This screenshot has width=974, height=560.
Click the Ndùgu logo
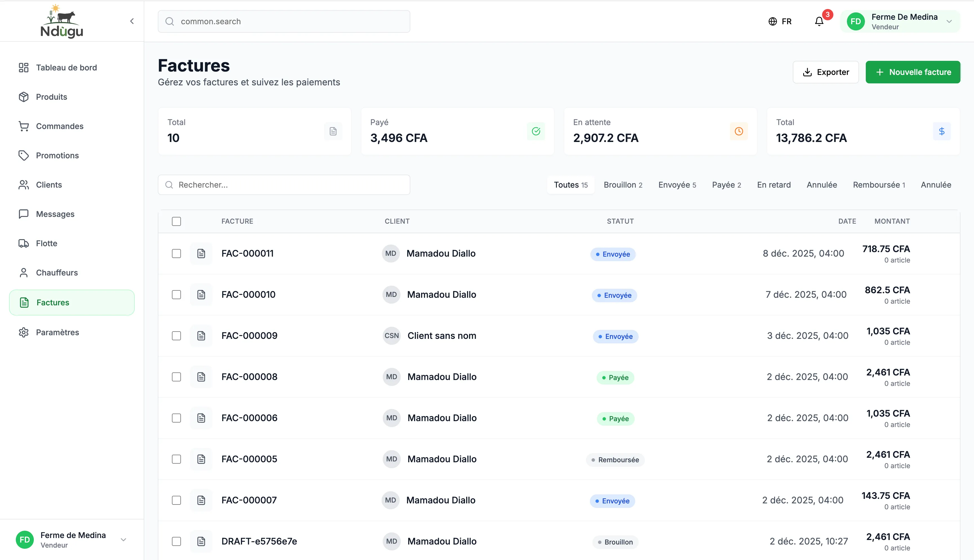pyautogui.click(x=61, y=21)
